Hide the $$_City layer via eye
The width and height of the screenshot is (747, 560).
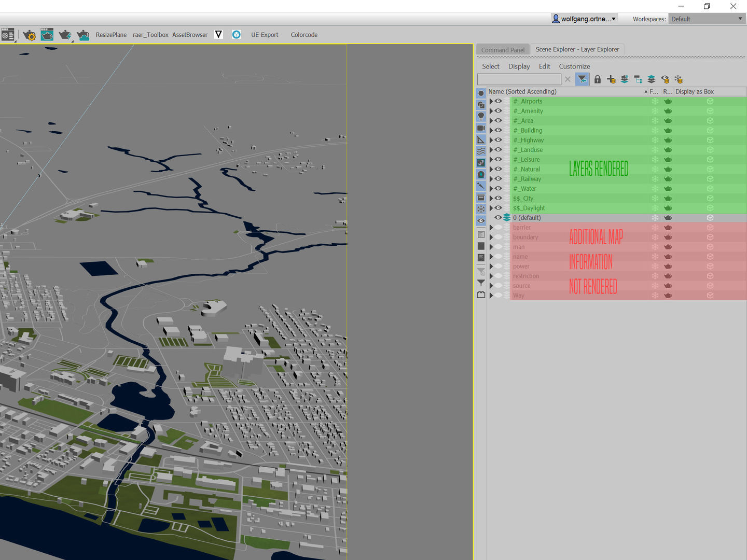click(498, 198)
